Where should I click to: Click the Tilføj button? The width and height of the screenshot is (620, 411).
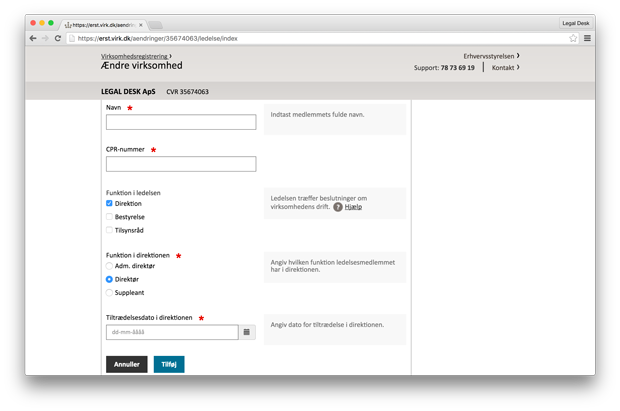(x=169, y=364)
